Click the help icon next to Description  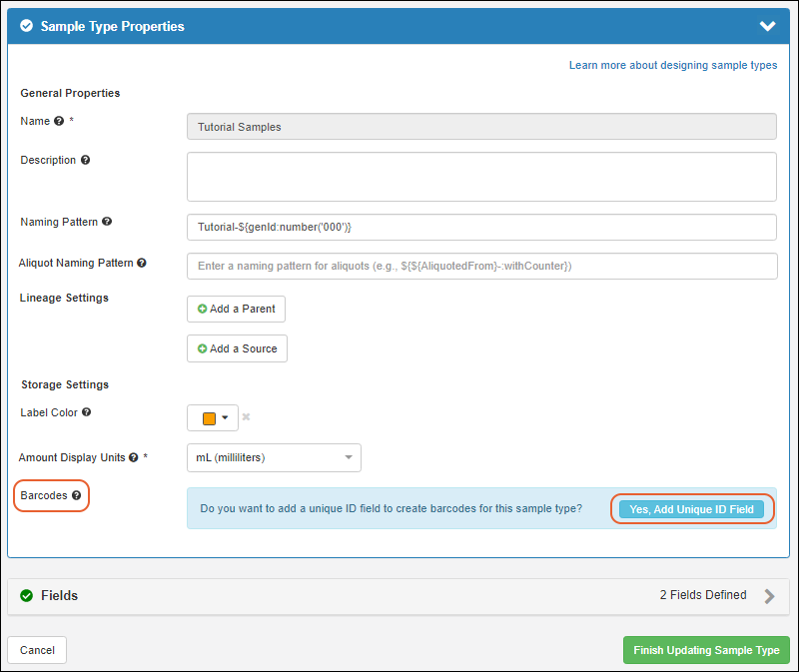[x=85, y=160]
